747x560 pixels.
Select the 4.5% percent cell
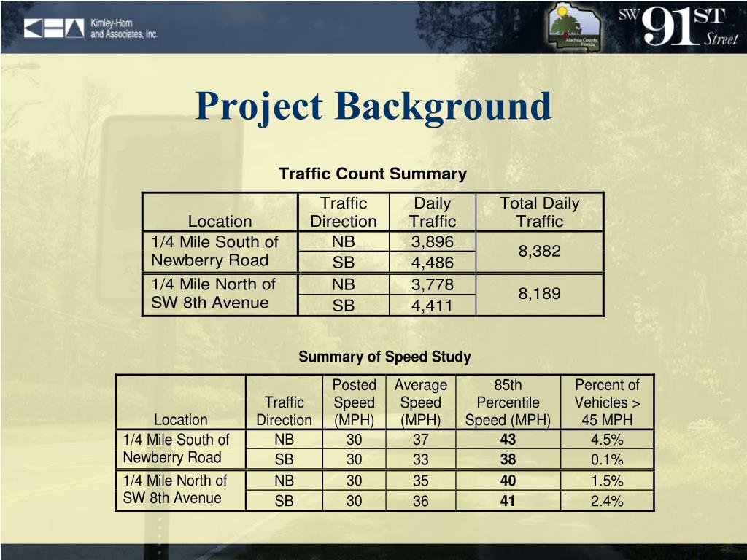(608, 440)
